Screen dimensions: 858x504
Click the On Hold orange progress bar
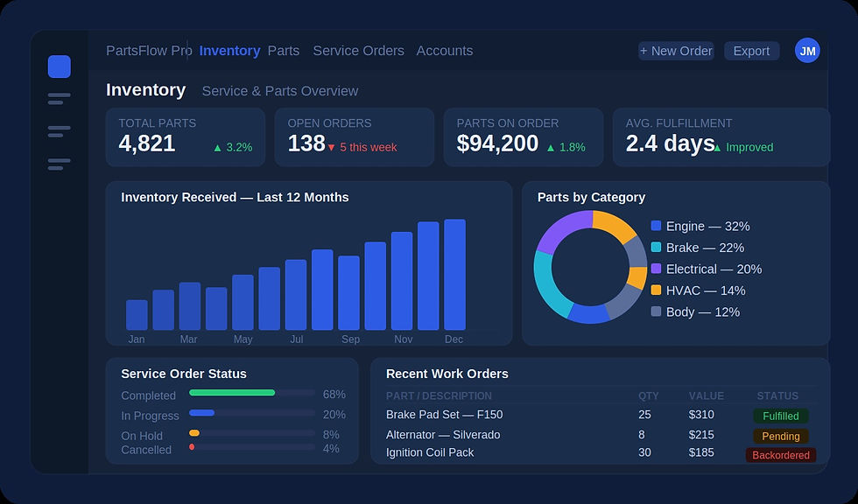coord(194,433)
